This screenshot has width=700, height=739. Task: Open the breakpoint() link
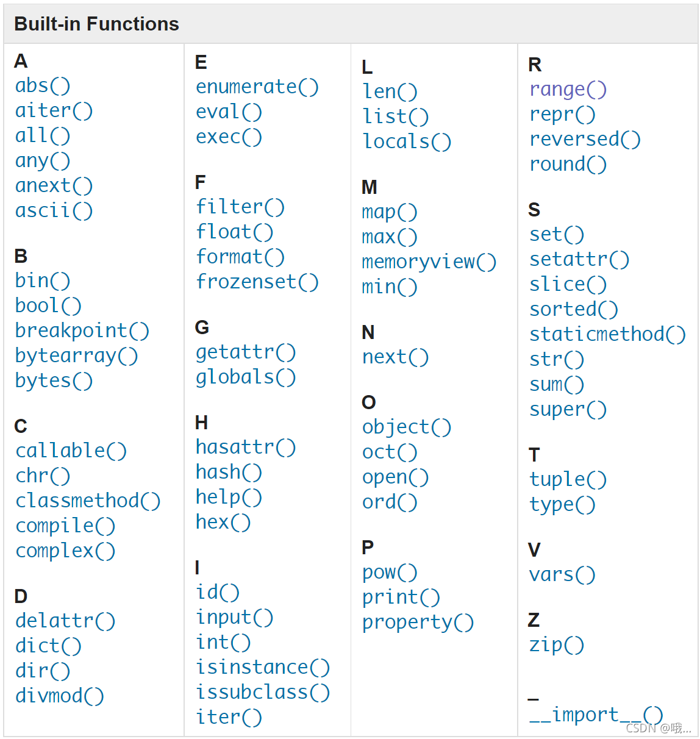82,331
